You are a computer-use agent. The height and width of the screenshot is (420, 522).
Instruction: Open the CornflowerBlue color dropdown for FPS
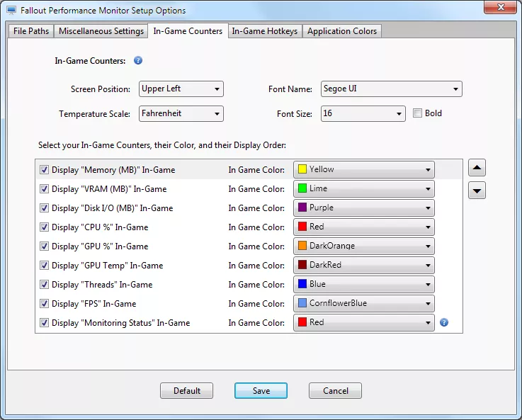coord(364,304)
